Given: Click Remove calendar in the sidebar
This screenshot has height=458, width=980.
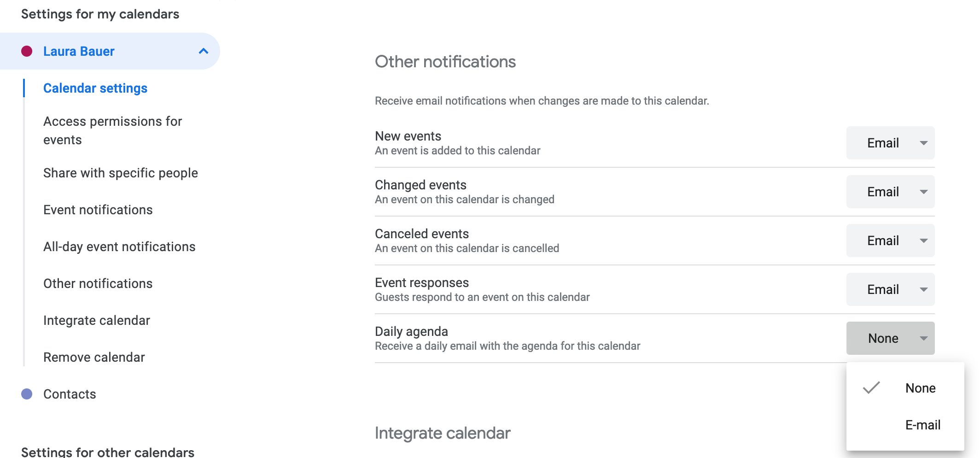Looking at the screenshot, I should pyautogui.click(x=94, y=357).
